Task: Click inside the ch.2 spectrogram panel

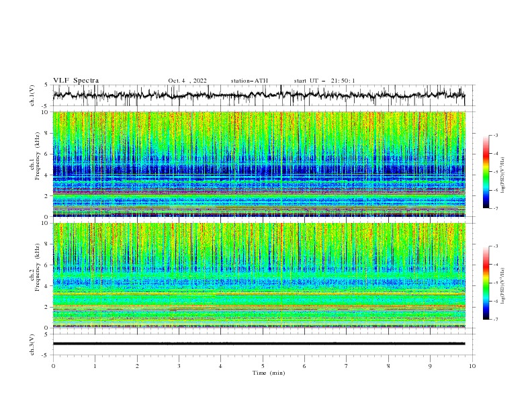Action: tap(259, 275)
